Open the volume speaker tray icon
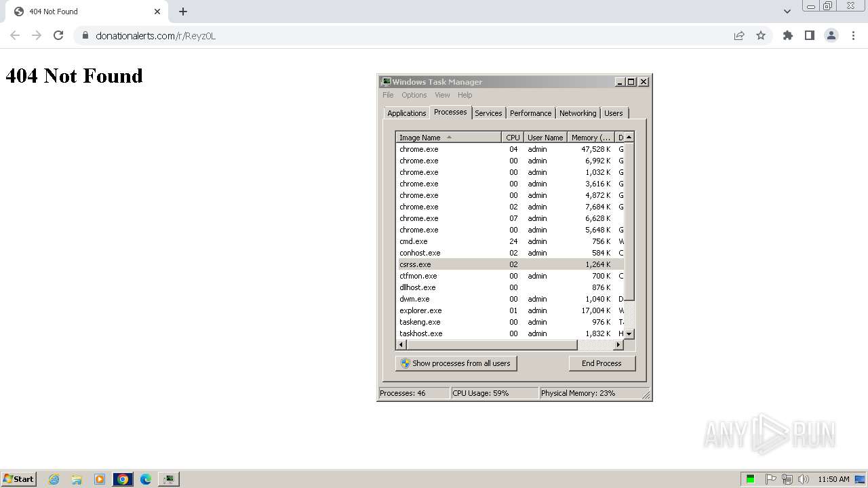 click(804, 479)
